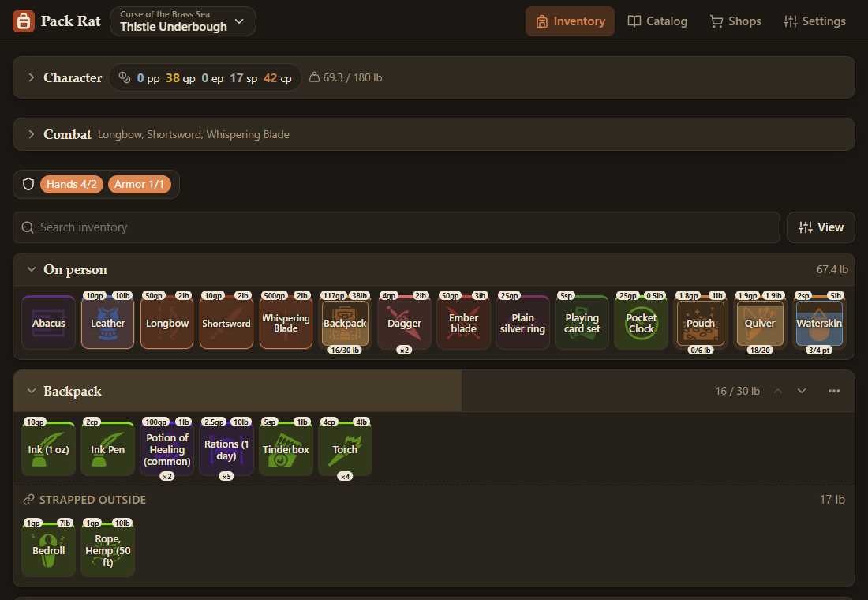Open the Bedroll item tile
This screenshot has width=868, height=600.
point(49,550)
